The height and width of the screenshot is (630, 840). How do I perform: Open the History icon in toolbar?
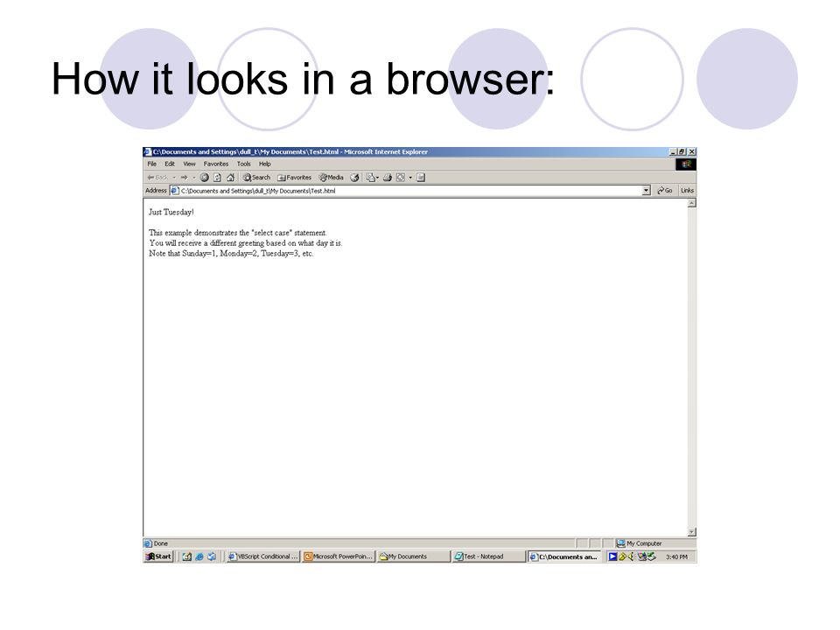[354, 178]
